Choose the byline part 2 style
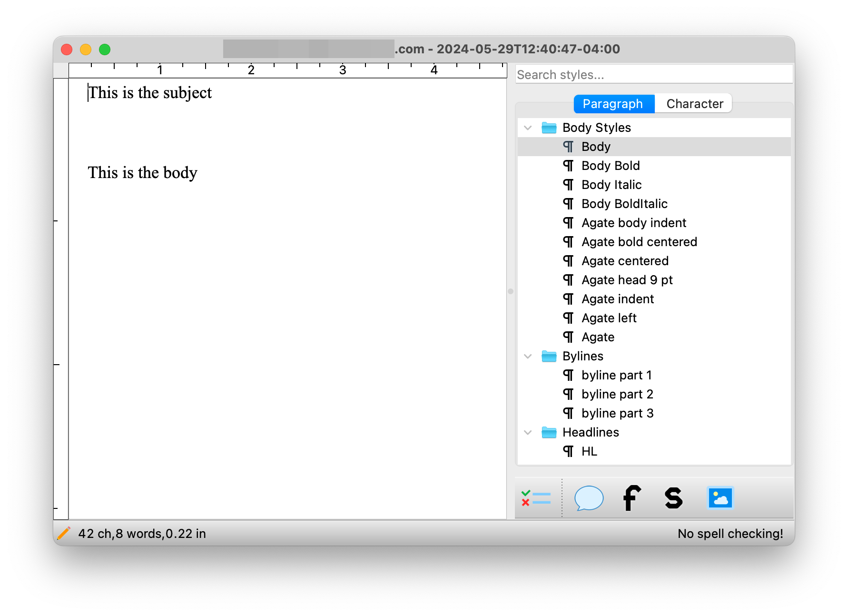848x616 pixels. [x=617, y=394]
